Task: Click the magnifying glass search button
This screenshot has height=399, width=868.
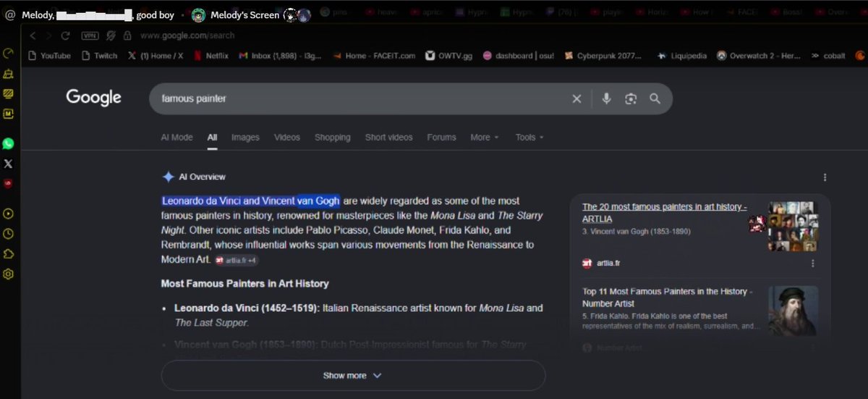Action: coord(655,98)
